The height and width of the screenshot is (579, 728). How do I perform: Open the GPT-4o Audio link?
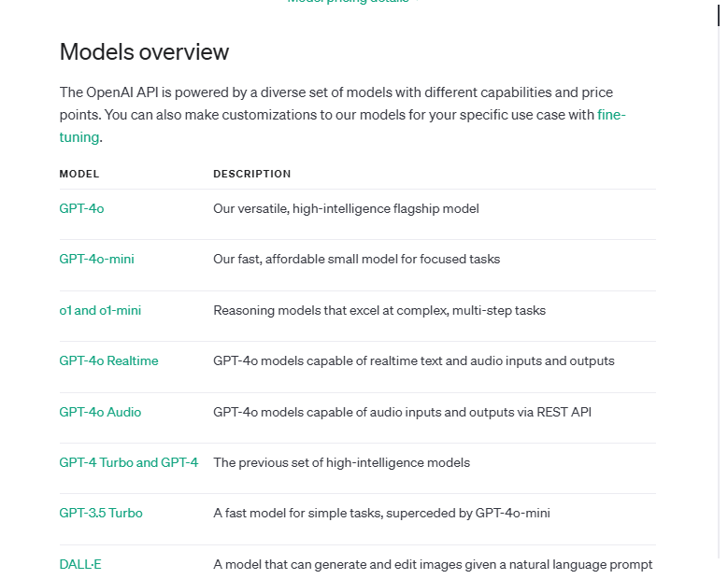[100, 412]
